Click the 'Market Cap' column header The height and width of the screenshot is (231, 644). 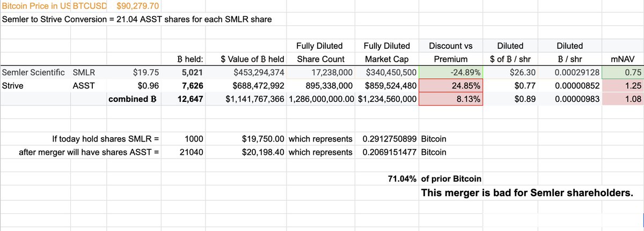click(387, 59)
